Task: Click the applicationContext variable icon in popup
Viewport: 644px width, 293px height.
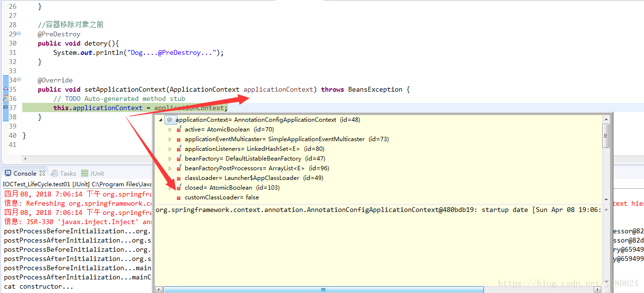Action: (169, 120)
